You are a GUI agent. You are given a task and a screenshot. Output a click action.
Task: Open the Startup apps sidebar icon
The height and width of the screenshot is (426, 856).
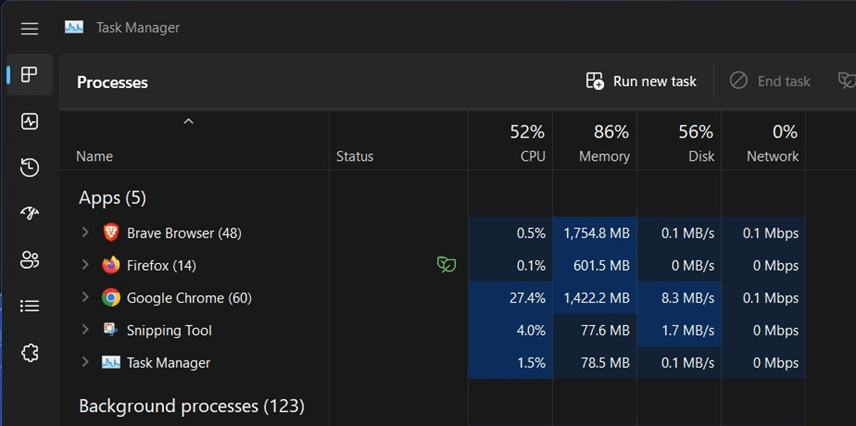click(29, 213)
